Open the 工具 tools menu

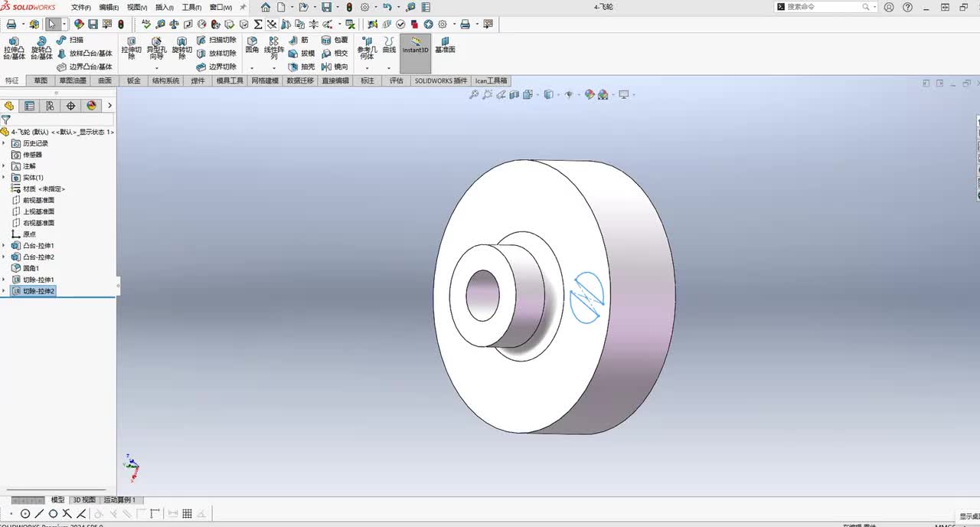[191, 7]
